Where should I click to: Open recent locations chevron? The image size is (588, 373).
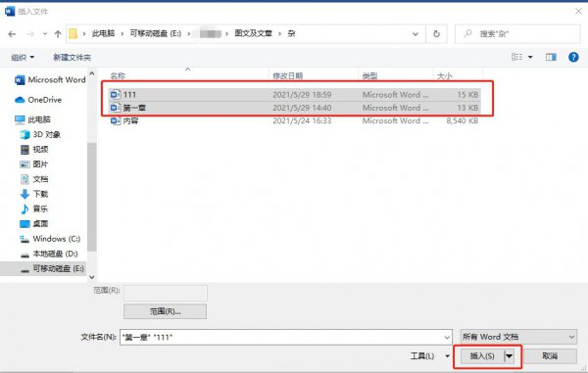(45, 34)
